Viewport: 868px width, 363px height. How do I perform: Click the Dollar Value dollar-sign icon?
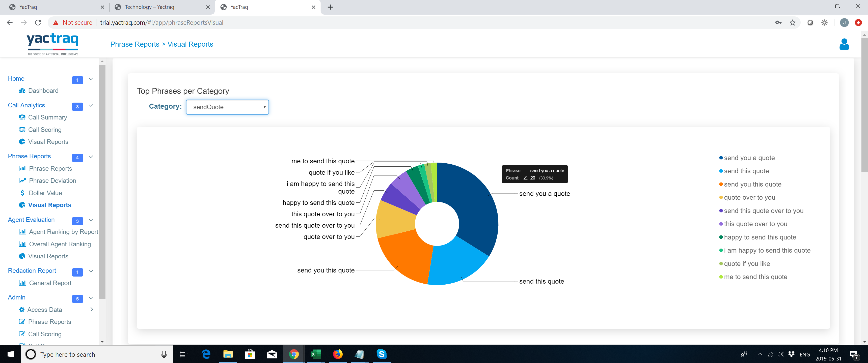click(22, 193)
